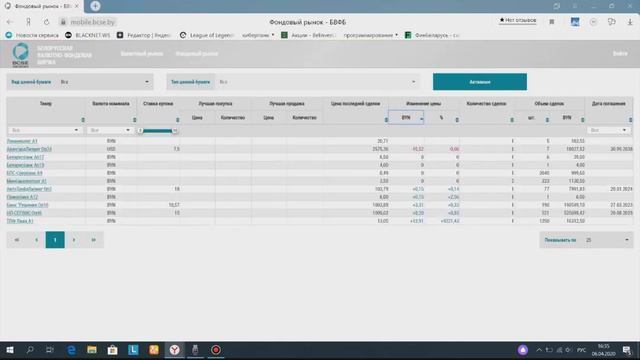Sort by Объем сделок шт. column
The image size is (640, 360).
tap(547, 120)
